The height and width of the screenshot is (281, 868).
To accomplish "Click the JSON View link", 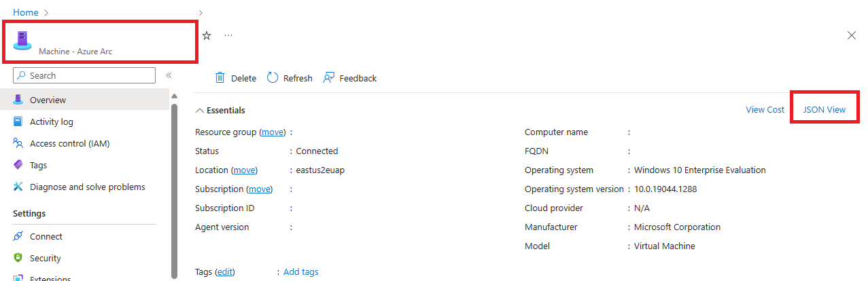I will pyautogui.click(x=824, y=109).
